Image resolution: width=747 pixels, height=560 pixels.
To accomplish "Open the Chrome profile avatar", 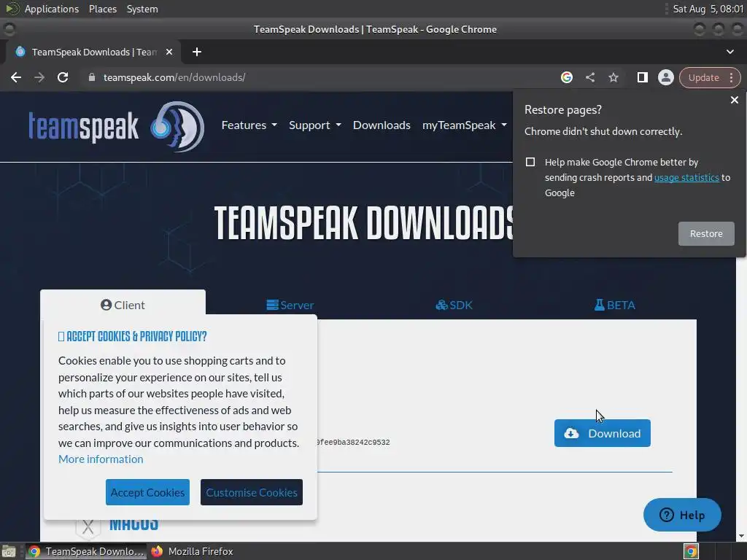I will pyautogui.click(x=665, y=77).
